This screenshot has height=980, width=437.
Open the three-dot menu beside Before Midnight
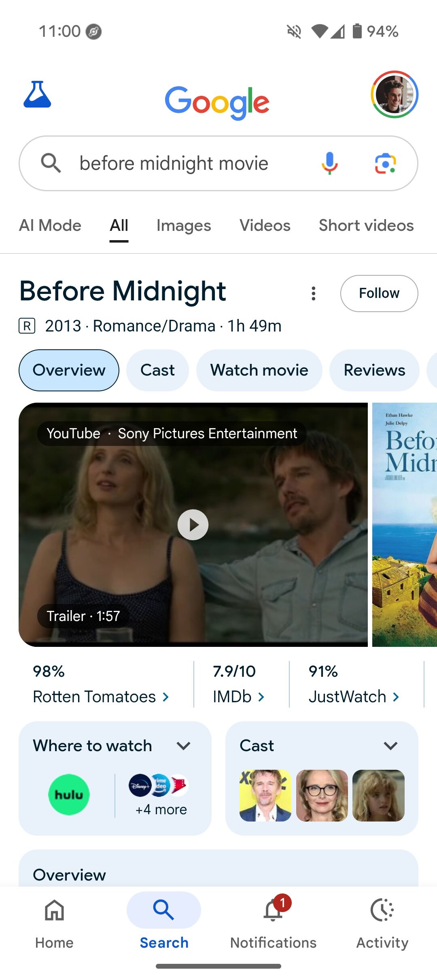click(313, 294)
